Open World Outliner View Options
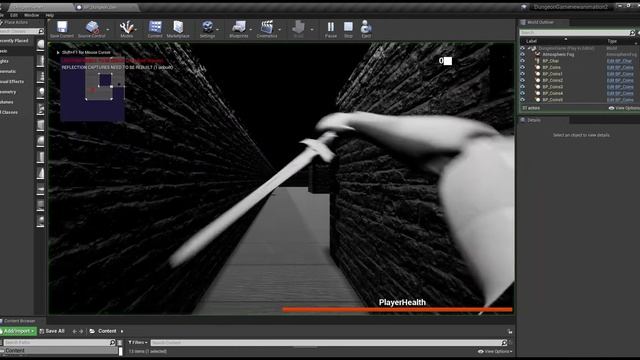640x360 pixels. (x=624, y=108)
